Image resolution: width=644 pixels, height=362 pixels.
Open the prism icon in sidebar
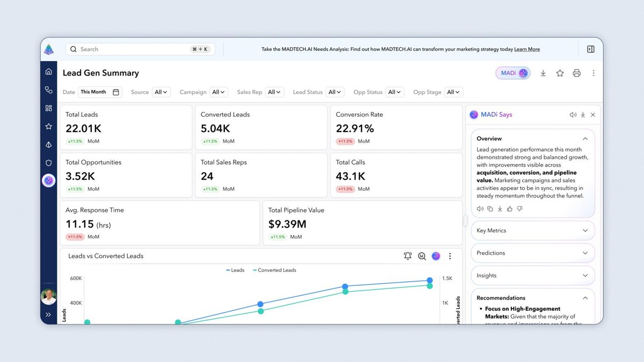49,145
